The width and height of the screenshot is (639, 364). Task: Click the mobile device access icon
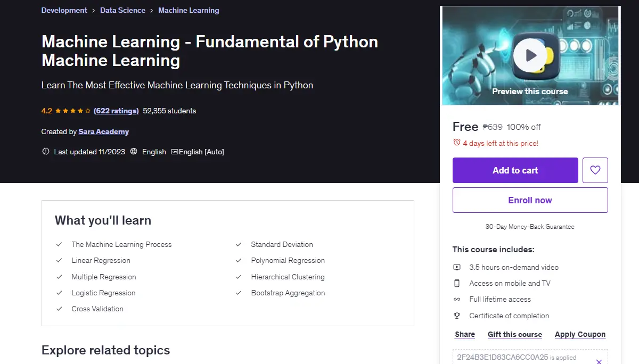(x=457, y=283)
